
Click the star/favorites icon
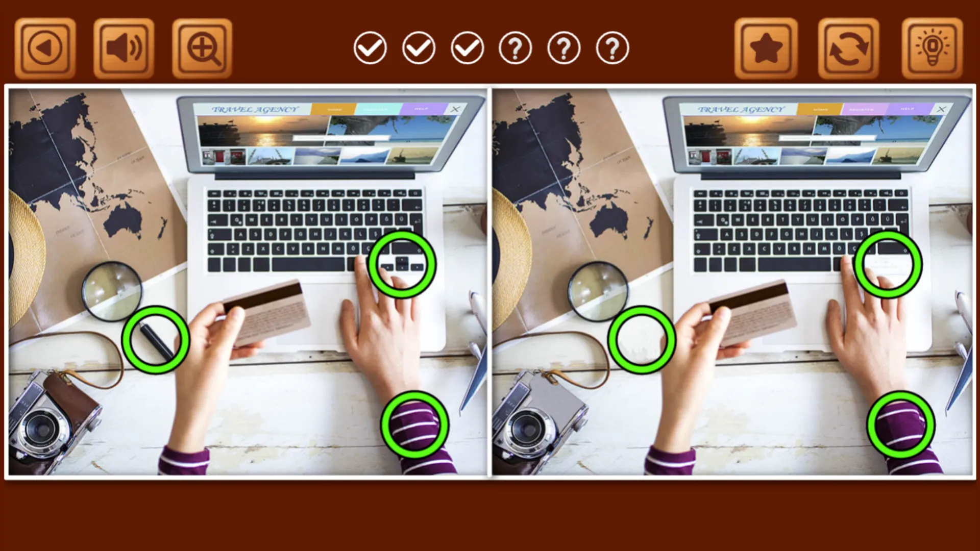(767, 46)
